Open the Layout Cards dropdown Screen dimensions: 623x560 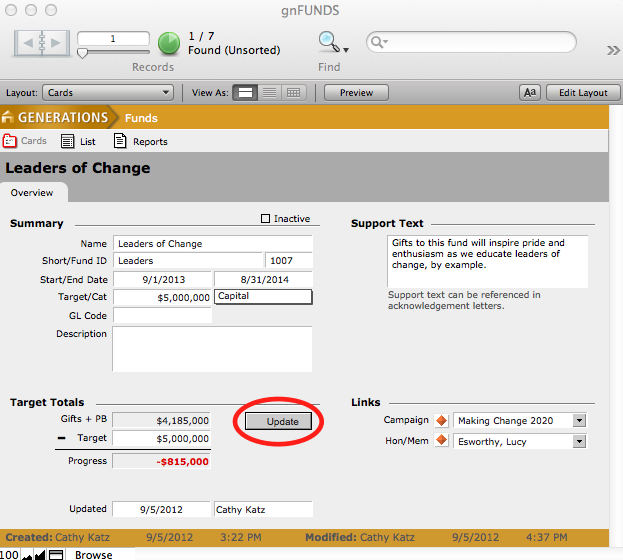[108, 93]
